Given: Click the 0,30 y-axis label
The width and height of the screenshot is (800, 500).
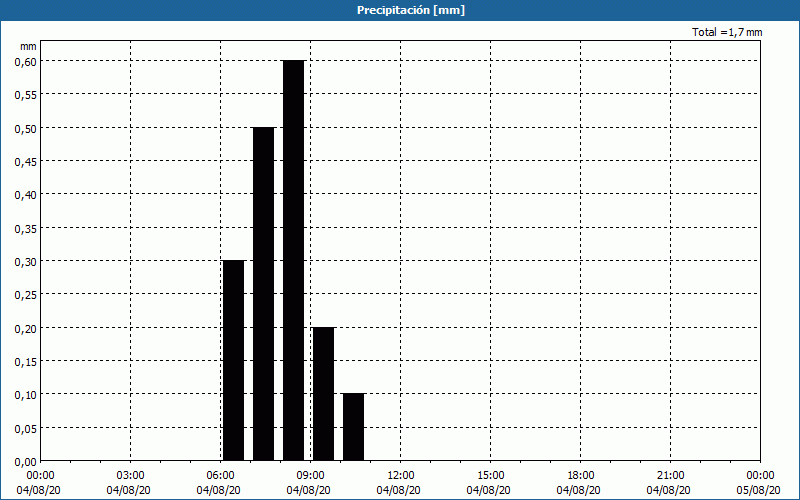Looking at the screenshot, I should (26, 261).
